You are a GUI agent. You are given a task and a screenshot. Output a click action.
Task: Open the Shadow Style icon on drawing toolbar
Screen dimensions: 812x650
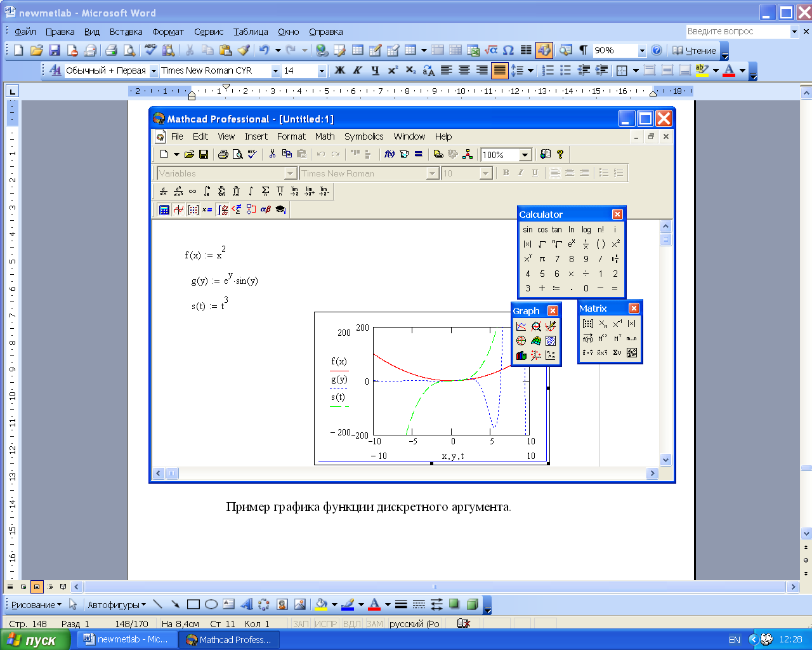[454, 604]
